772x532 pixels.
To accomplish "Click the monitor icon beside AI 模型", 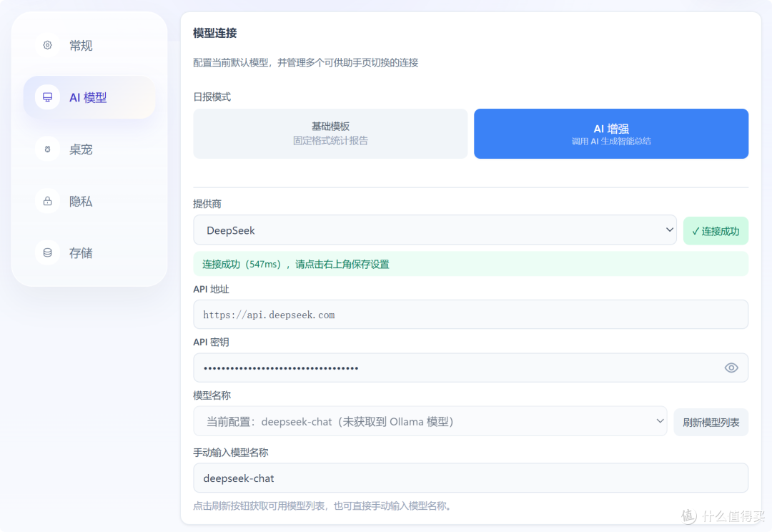I will pos(47,97).
